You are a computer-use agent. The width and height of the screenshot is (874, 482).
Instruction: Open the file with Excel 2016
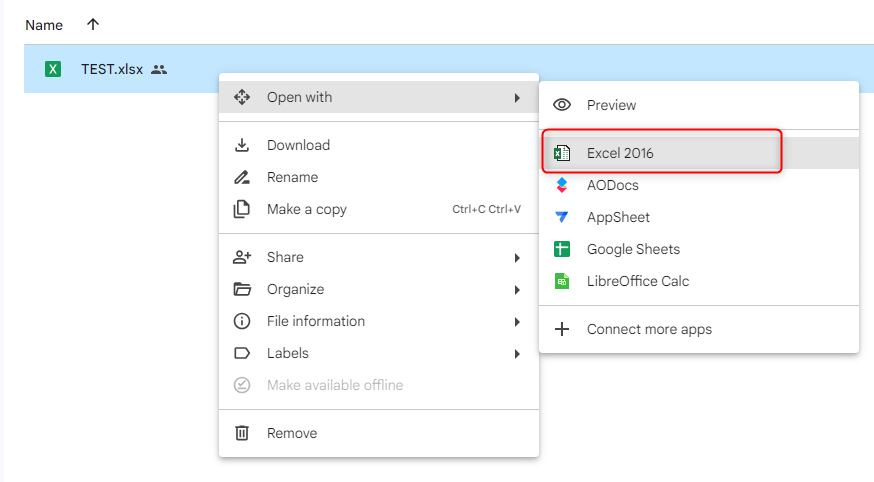(x=699, y=153)
